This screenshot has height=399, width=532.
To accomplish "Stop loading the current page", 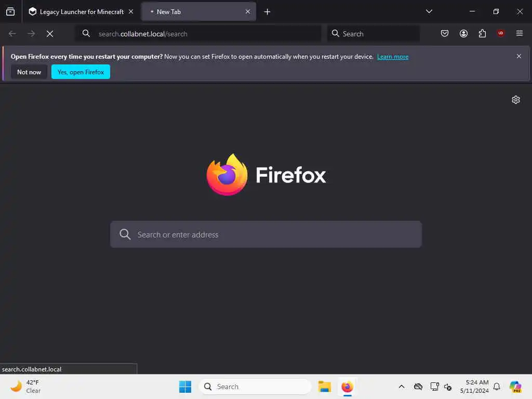I will coord(50,34).
